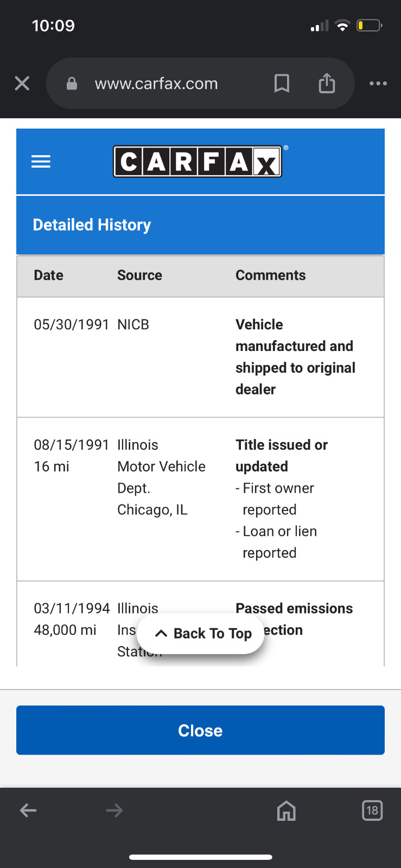The image size is (401, 868).
Task: Open the share sheet icon
Action: click(x=327, y=83)
